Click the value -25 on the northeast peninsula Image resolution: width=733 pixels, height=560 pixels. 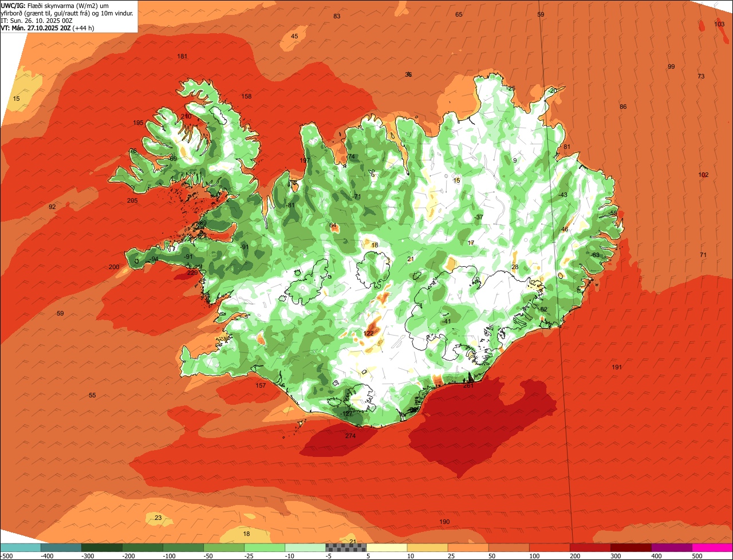pos(510,88)
